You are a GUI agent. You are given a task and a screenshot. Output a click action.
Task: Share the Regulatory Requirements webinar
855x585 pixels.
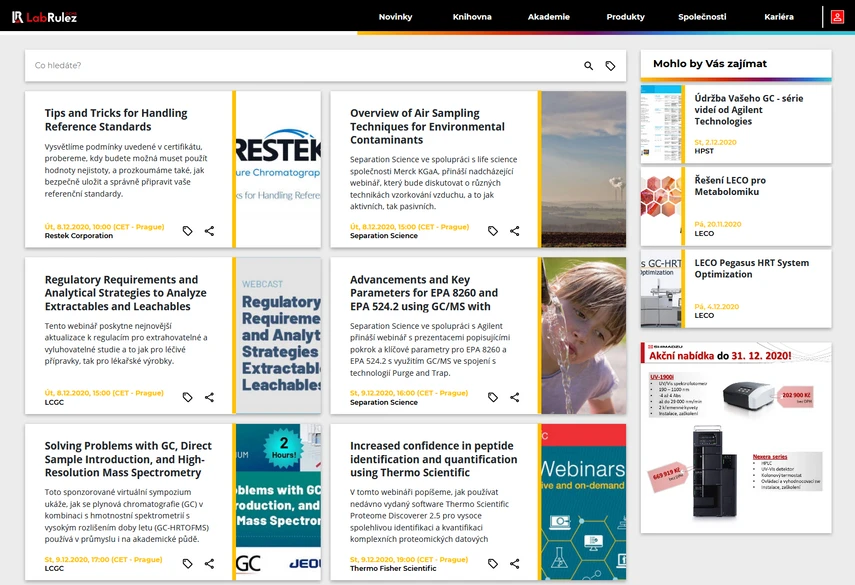point(209,397)
